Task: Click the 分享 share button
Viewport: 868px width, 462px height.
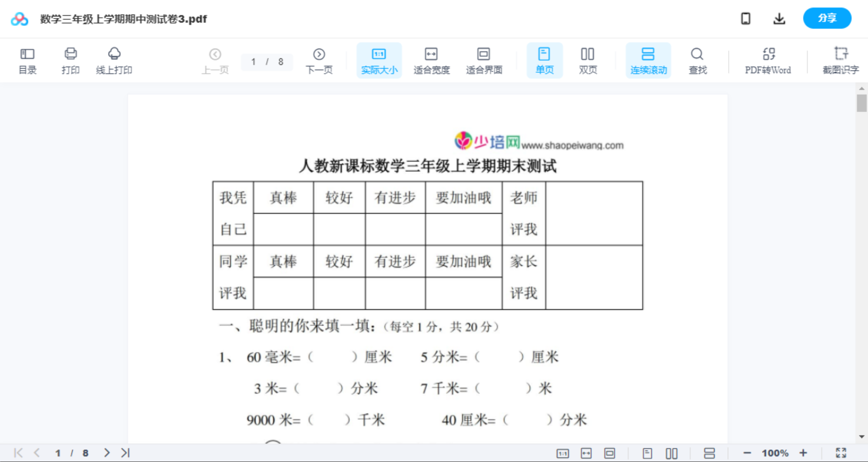Action: coord(827,18)
